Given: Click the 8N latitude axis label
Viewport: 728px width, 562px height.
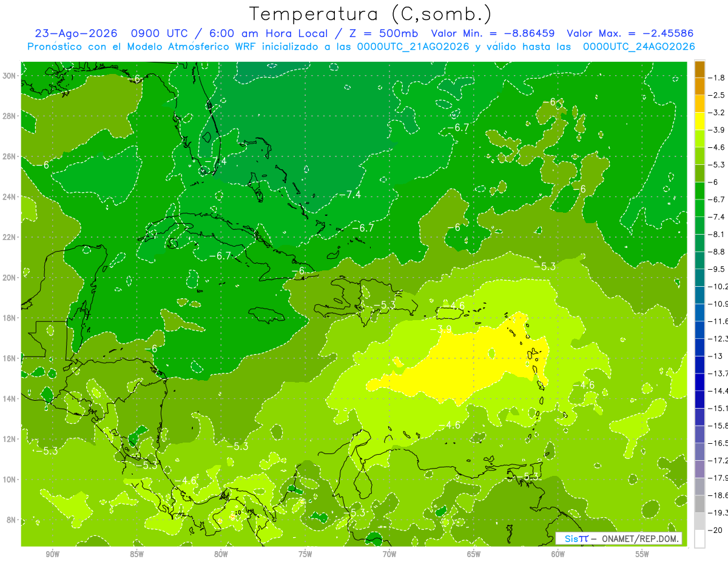Looking at the screenshot, I should point(12,520).
